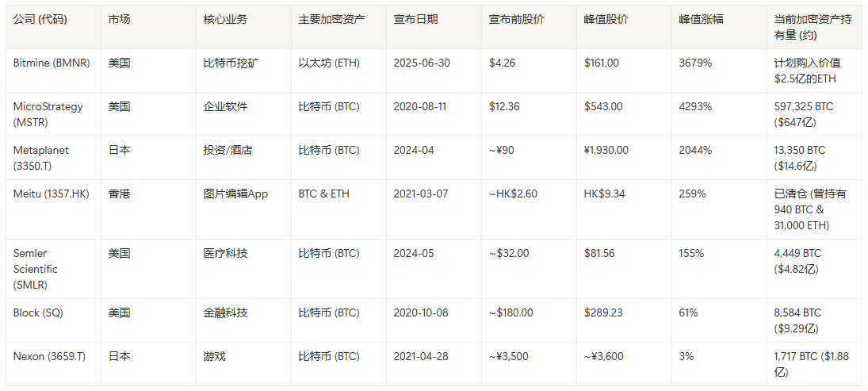Click the 宣布日期 column header

click(415, 19)
